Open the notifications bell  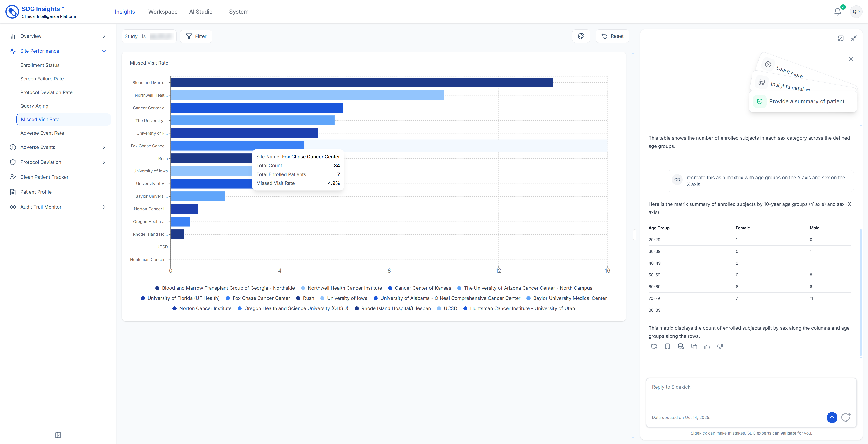[837, 12]
